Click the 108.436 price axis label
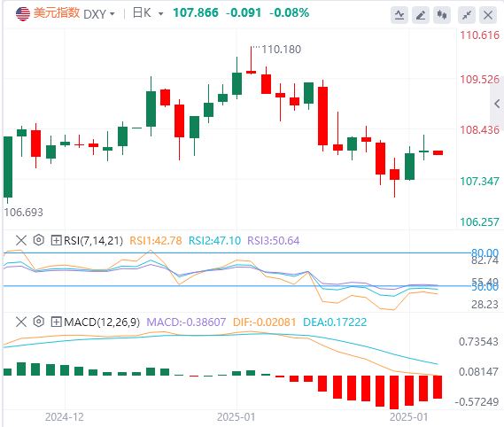Viewport: 504px width, 427px height. click(479, 130)
